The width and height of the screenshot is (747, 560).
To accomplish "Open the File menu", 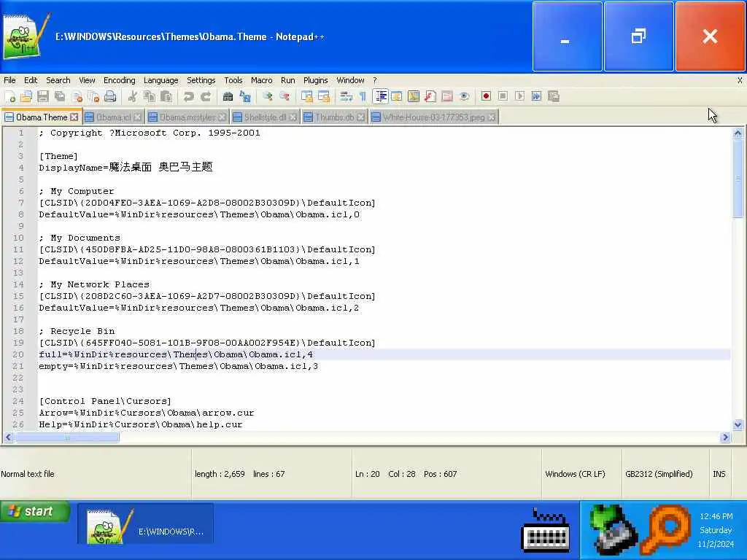I will tap(9, 80).
